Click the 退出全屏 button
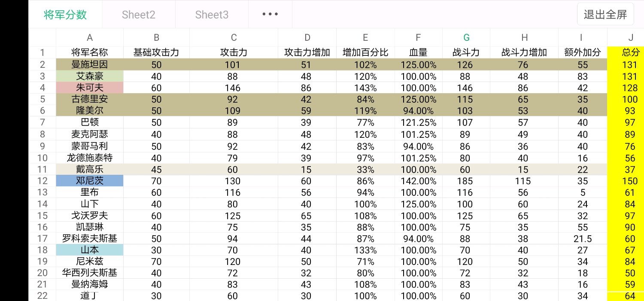The image size is (644, 301). pos(605,15)
